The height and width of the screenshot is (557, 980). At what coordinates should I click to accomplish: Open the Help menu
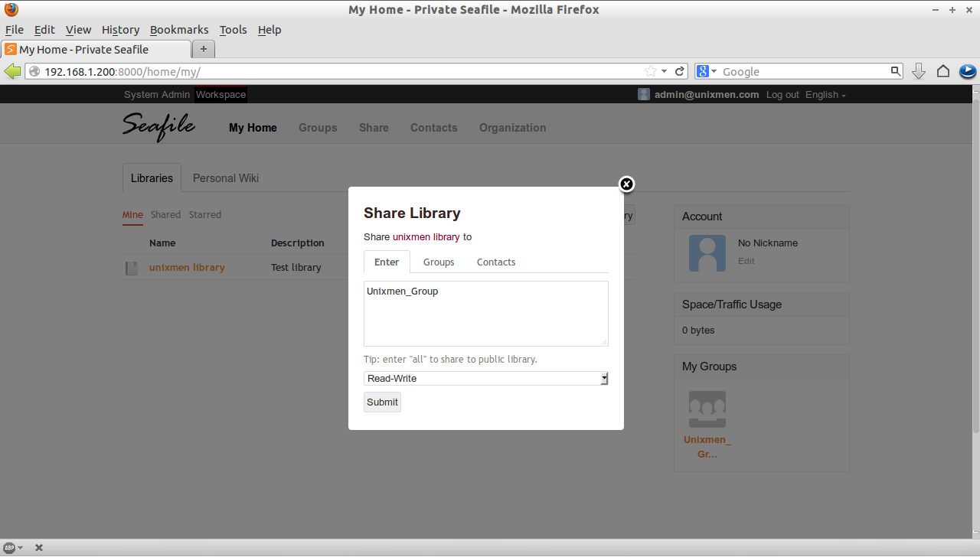pyautogui.click(x=269, y=30)
